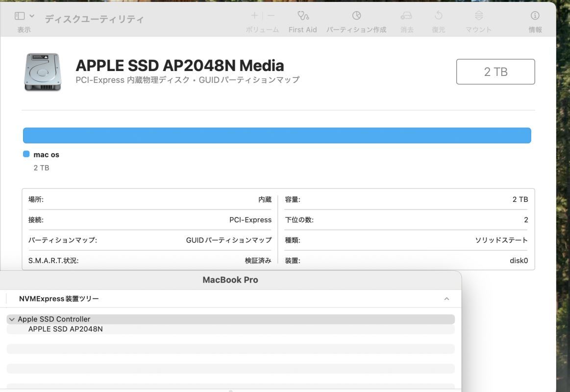Screen dimensions: 570x392
Task: Click the 容量 row 2 TB value
Action: coord(520,199)
